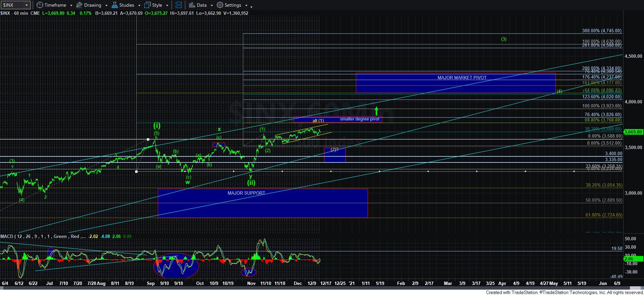Screen dimensions: 644x295
Task: Open the Studies menu
Action: click(126, 5)
